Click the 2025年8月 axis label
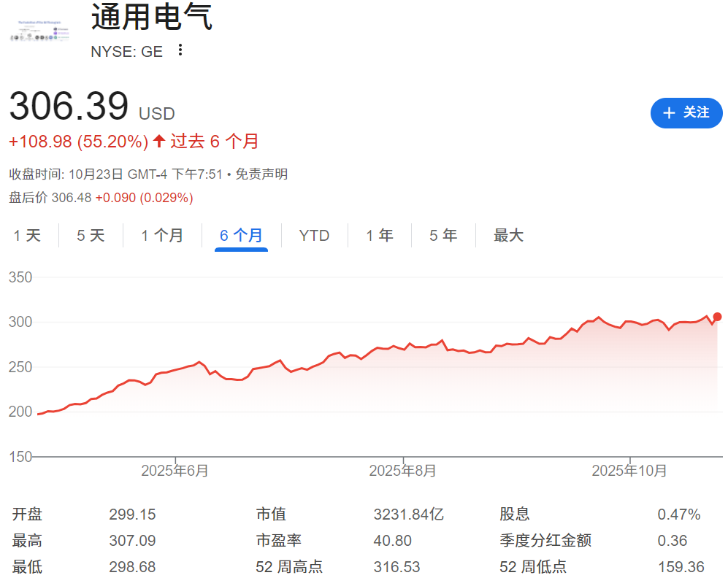 pyautogui.click(x=403, y=471)
